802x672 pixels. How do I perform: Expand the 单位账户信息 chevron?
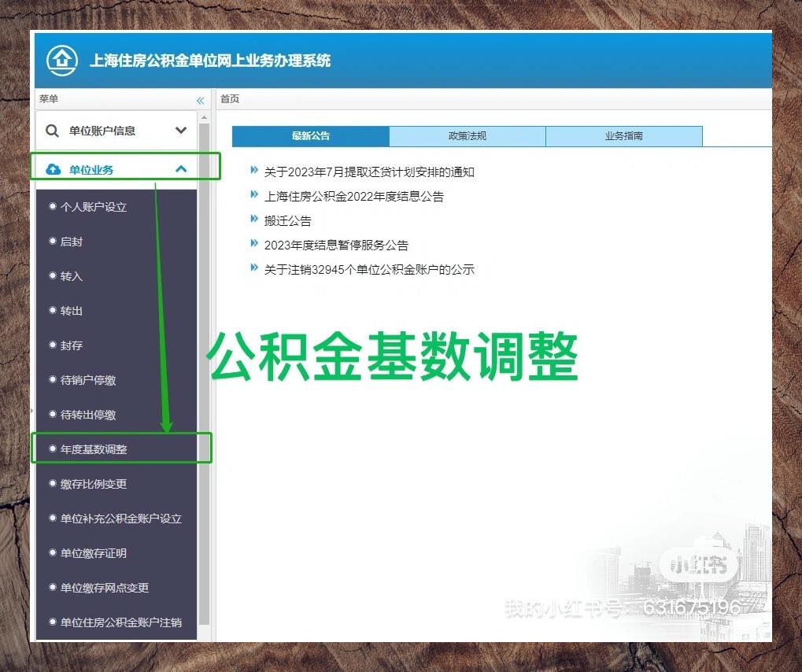coord(181,131)
